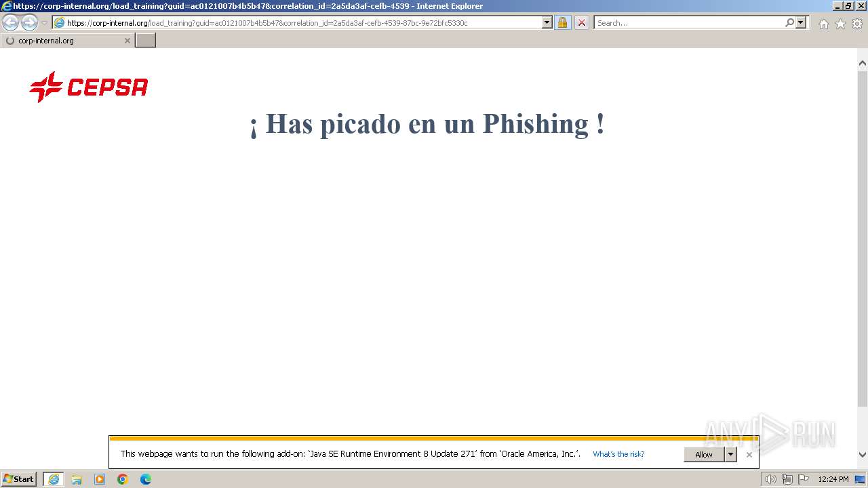Open a new tab button
868x488 pixels.
pyautogui.click(x=146, y=41)
